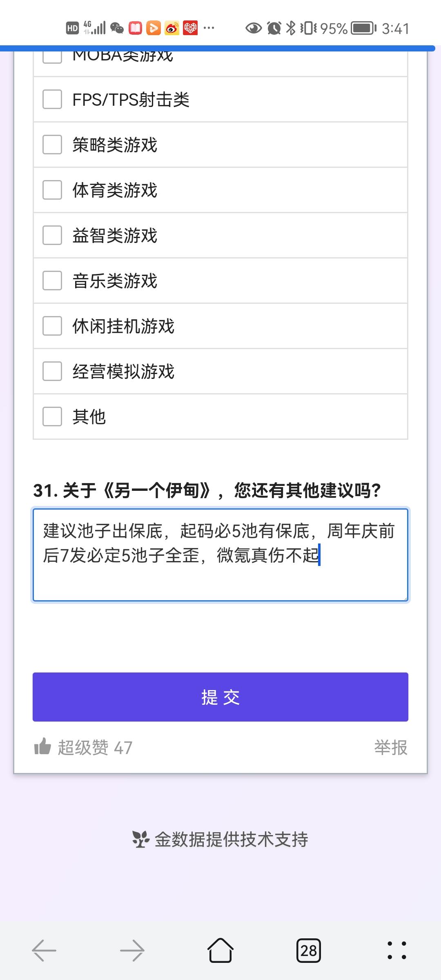The image size is (441, 980).
Task: Tap the thumbs-up 超级赞 icon
Action: (42, 746)
